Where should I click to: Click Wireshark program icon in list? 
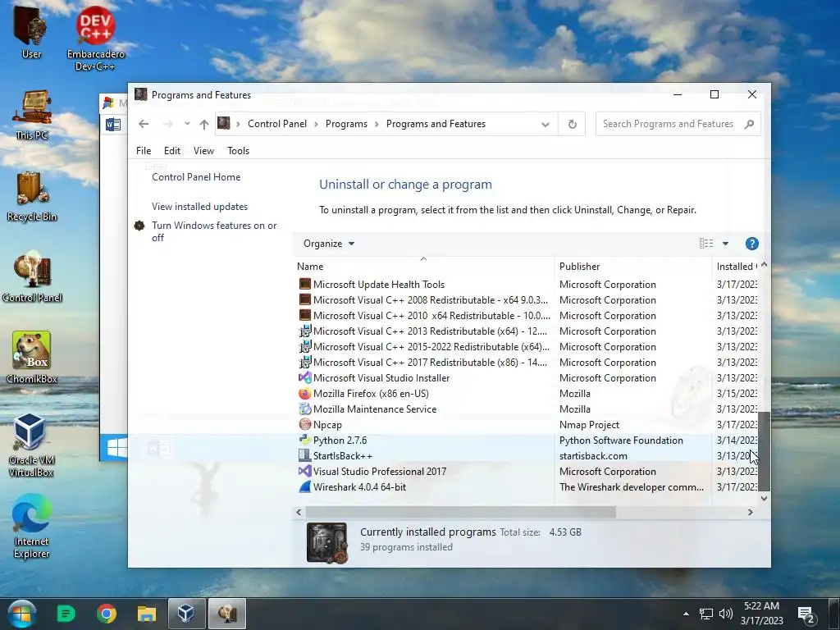pos(305,487)
